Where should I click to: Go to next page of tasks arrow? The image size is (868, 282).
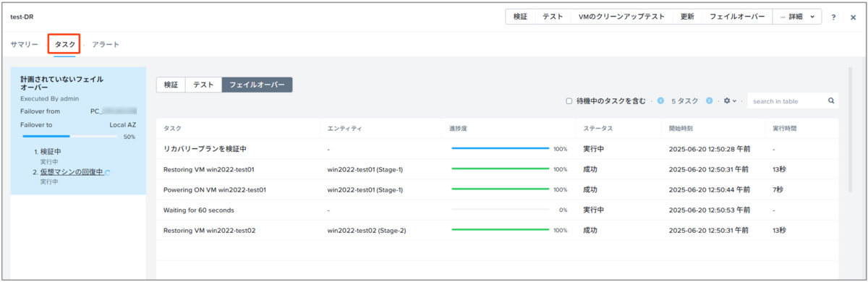click(710, 101)
